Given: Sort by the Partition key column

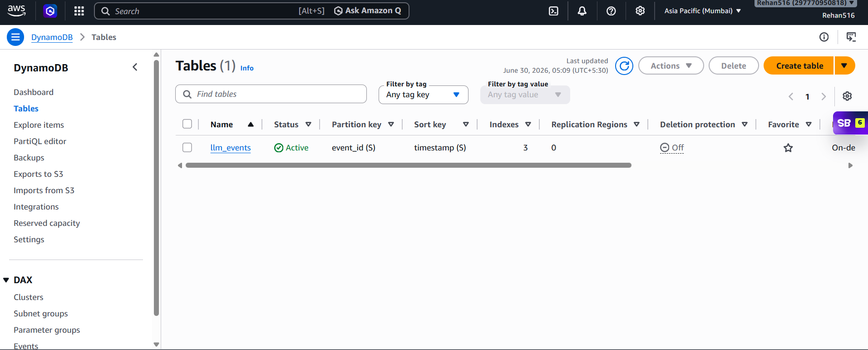Looking at the screenshot, I should (391, 125).
